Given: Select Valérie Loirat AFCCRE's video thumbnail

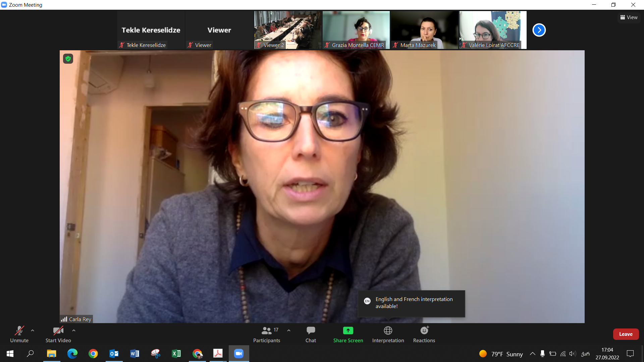Looking at the screenshot, I should tap(493, 30).
